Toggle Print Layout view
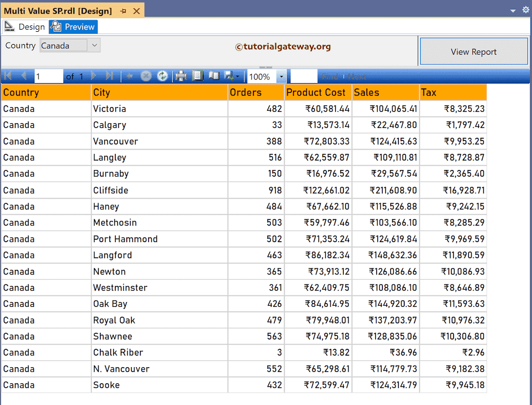The height and width of the screenshot is (405, 532). coord(214,76)
